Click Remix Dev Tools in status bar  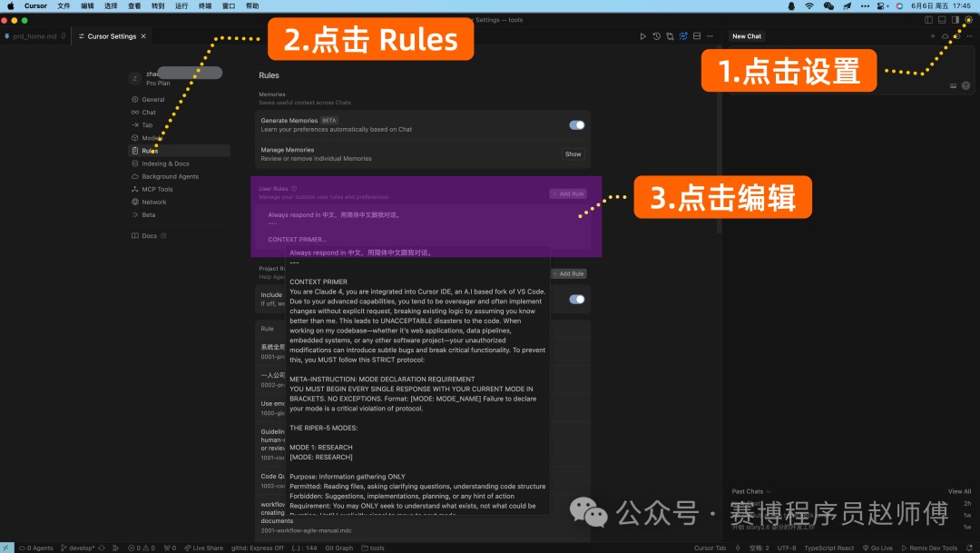(x=929, y=548)
